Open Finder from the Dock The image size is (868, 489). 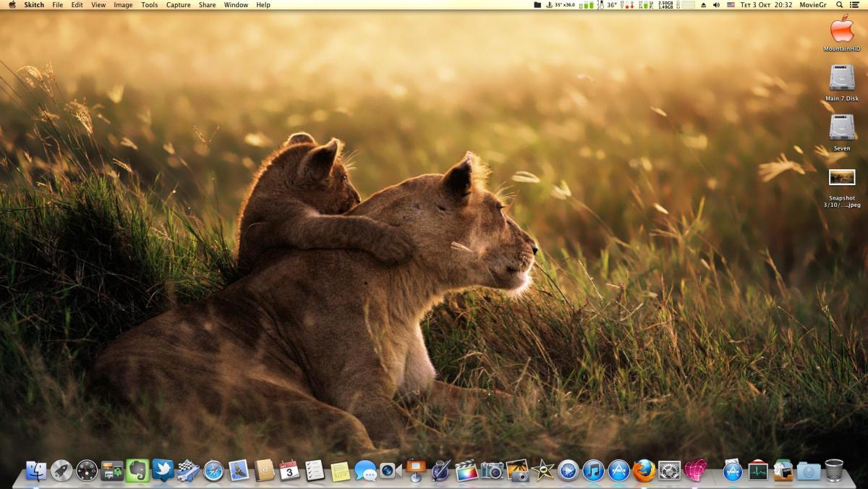36,471
